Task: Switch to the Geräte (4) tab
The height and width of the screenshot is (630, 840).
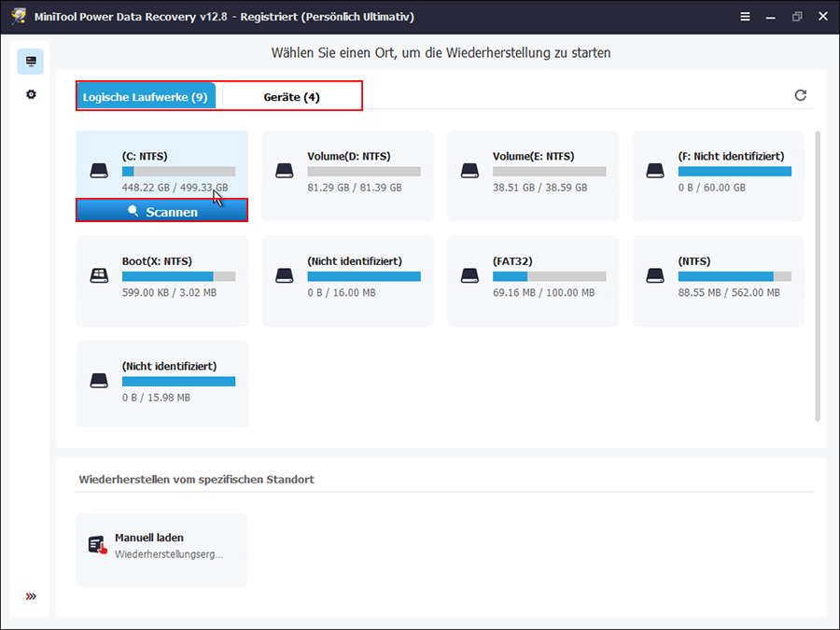Action: [289, 94]
